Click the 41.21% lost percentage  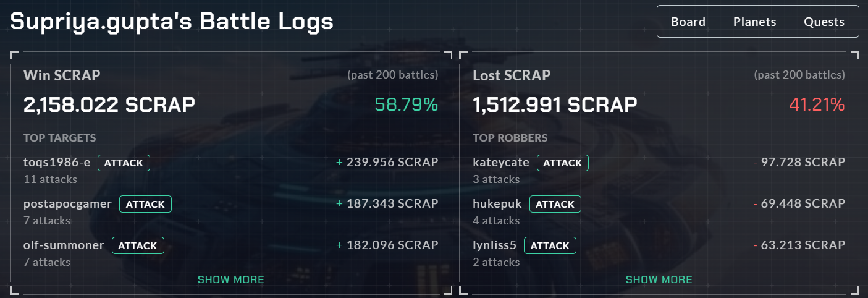tap(817, 105)
